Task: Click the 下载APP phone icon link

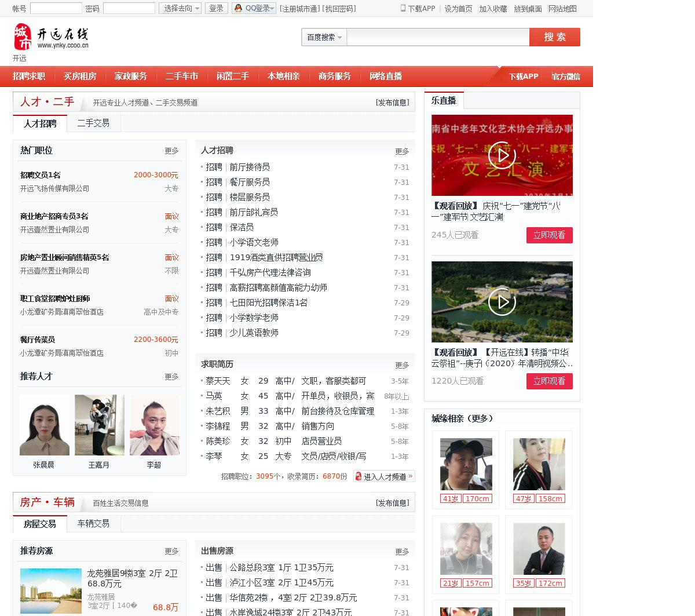Action: (x=418, y=9)
